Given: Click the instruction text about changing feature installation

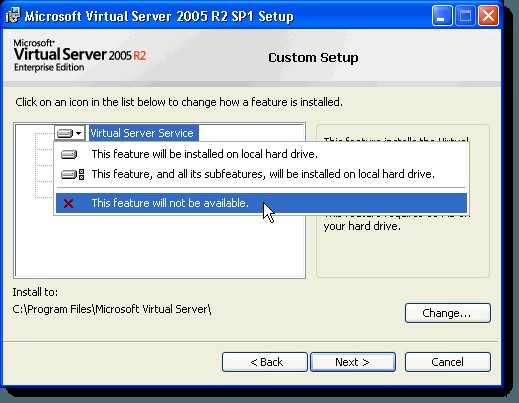Looking at the screenshot, I should 179,102.
